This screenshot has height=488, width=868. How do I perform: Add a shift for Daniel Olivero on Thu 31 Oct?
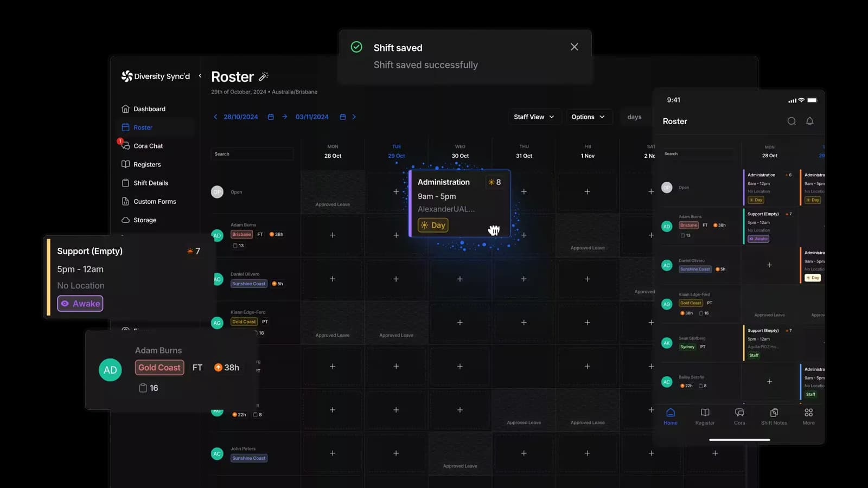click(524, 279)
